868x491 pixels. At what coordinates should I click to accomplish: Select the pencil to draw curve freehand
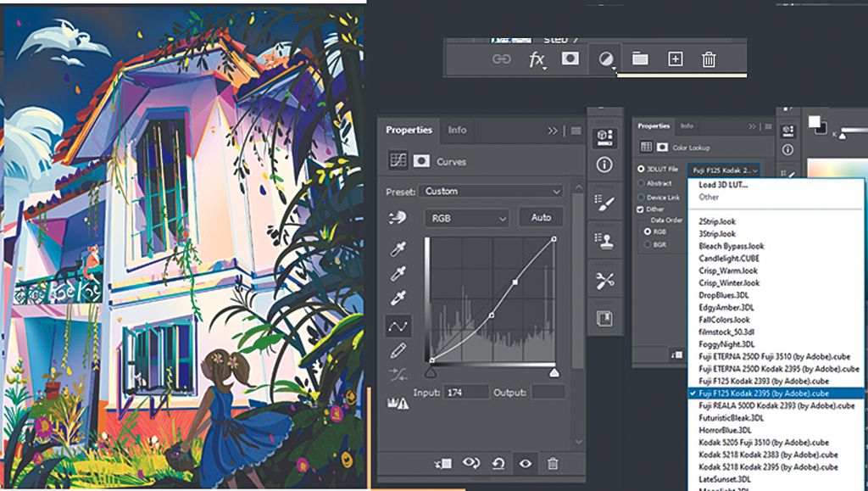[x=398, y=349]
